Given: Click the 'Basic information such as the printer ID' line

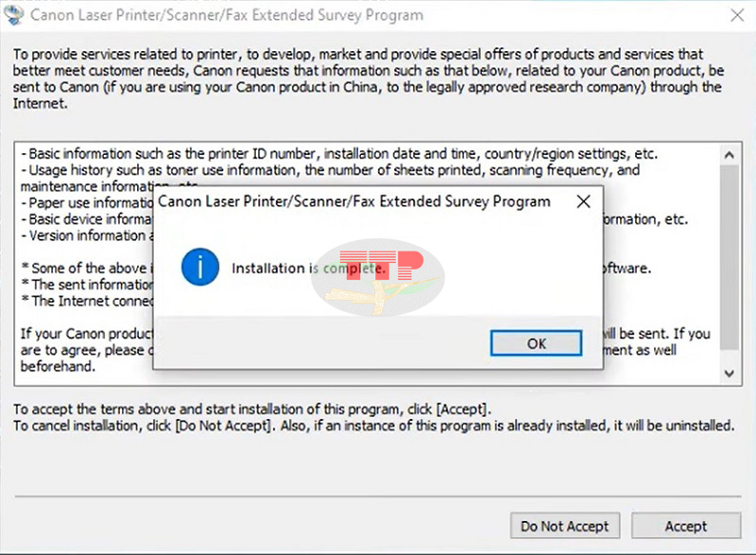Looking at the screenshot, I should tap(339, 154).
